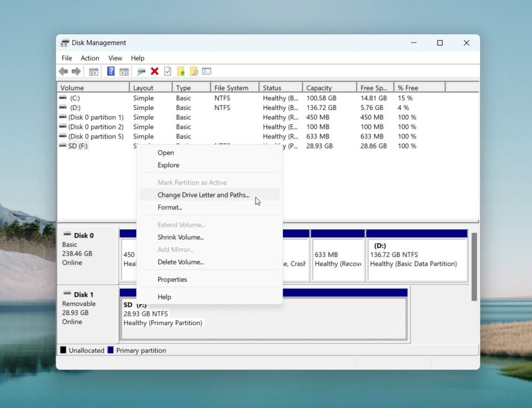Click the Back arrow toolbar icon
This screenshot has height=408, width=532.
(x=63, y=72)
